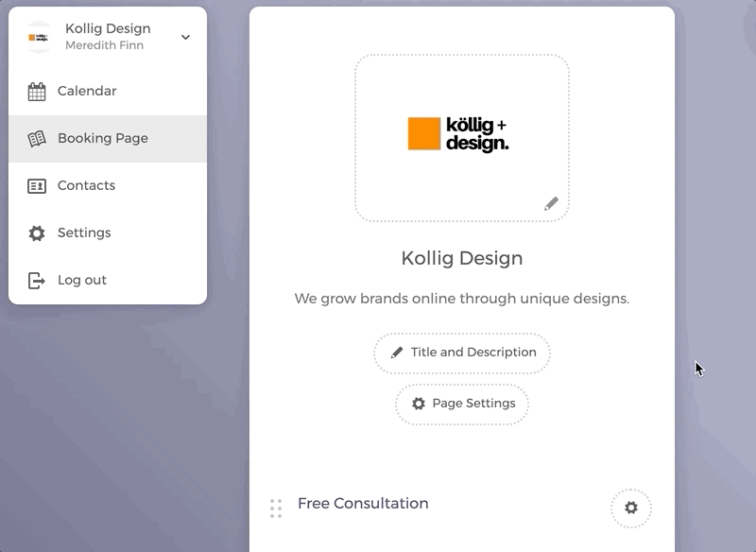This screenshot has width=756, height=552.
Task: Select the Contacts menu item
Action: click(x=108, y=185)
